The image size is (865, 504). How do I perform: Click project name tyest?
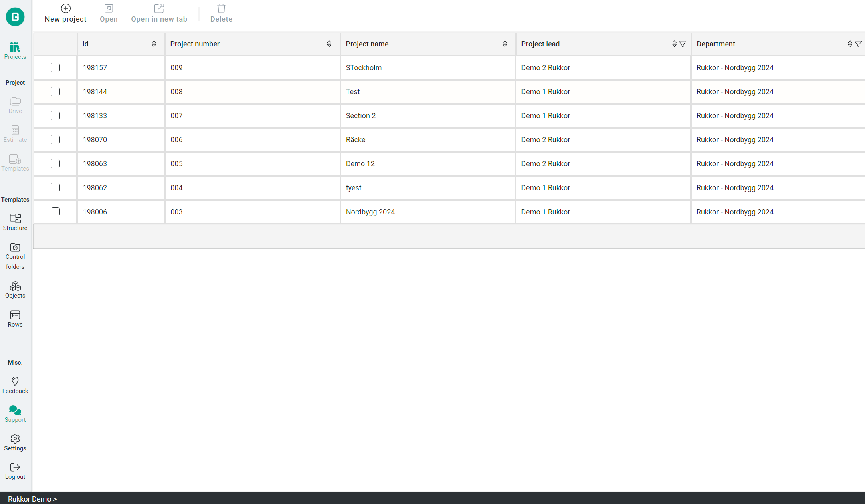click(x=354, y=188)
